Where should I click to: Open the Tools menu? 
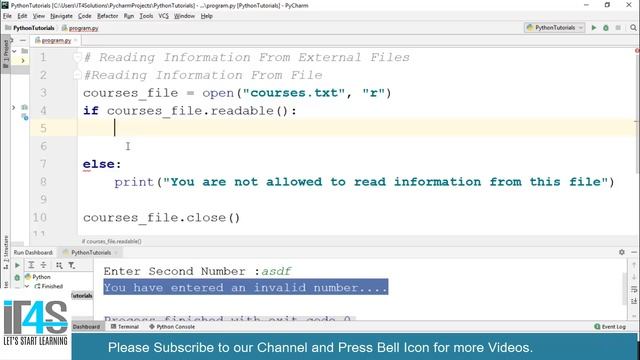click(x=146, y=16)
